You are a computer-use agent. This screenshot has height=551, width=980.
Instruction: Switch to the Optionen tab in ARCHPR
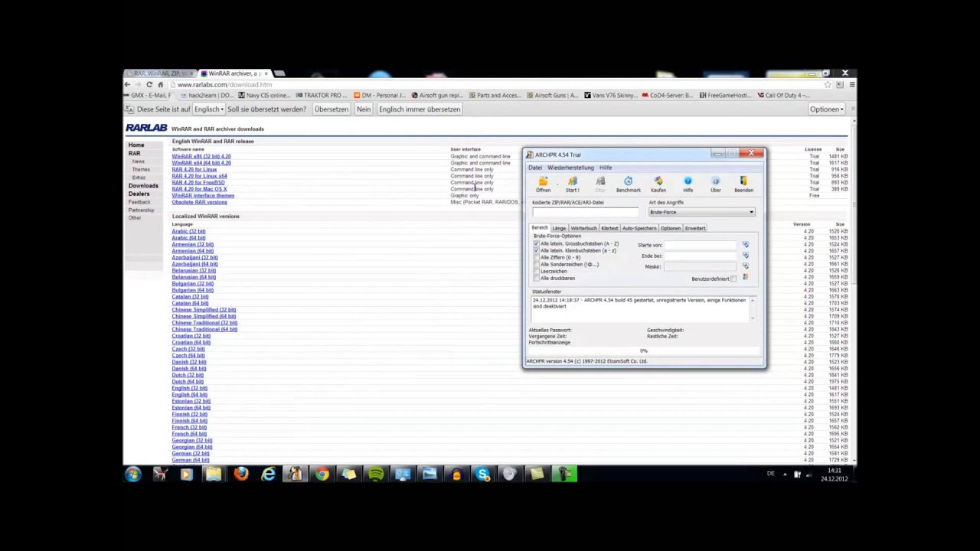pyautogui.click(x=671, y=228)
